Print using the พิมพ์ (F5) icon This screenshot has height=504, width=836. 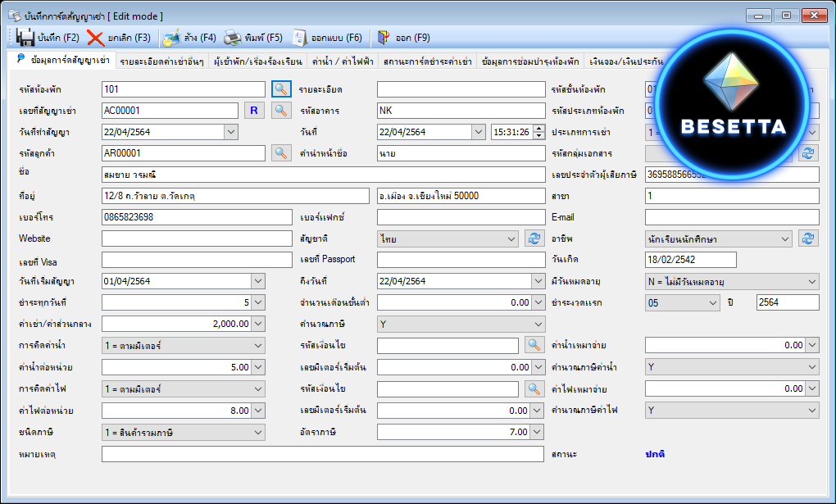[x=232, y=38]
